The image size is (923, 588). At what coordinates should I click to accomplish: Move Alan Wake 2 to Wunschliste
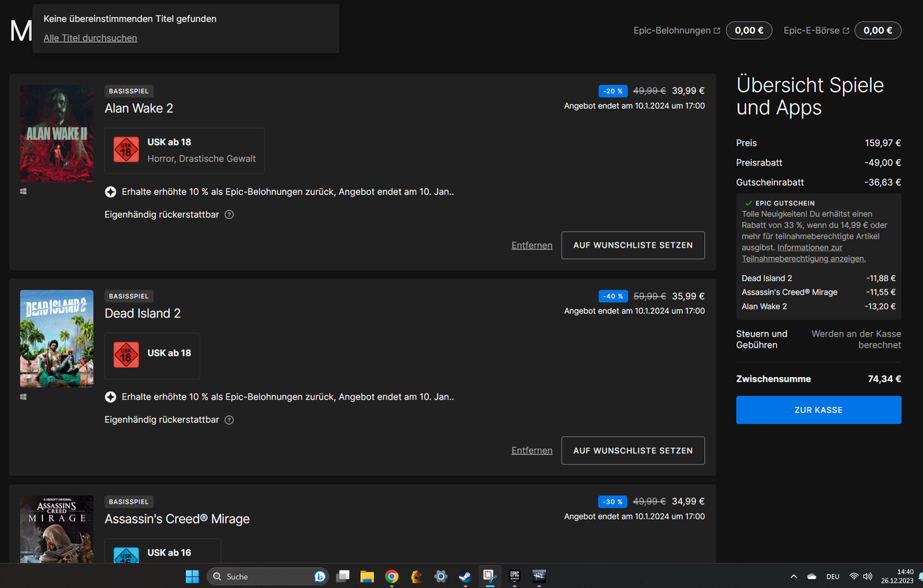[x=633, y=245]
